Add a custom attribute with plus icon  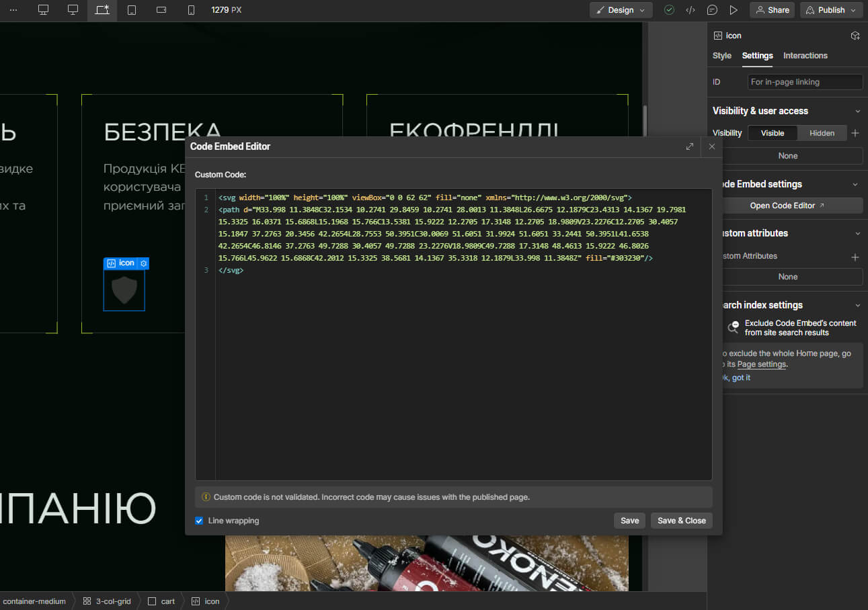(x=855, y=257)
